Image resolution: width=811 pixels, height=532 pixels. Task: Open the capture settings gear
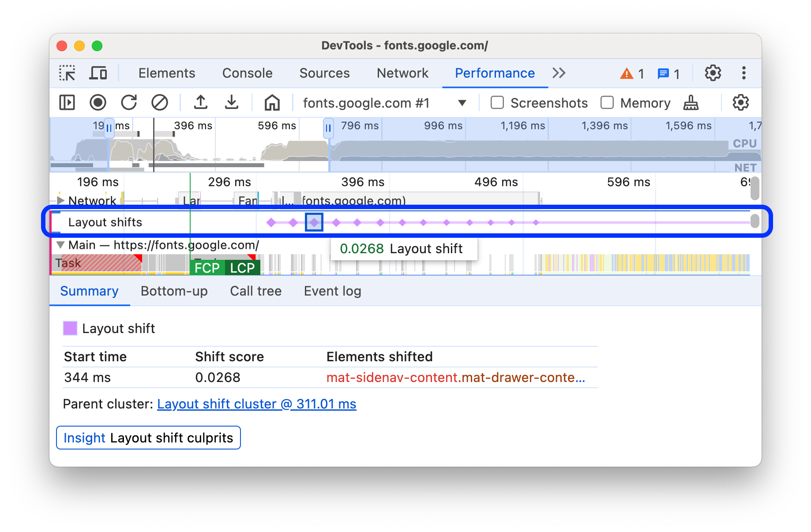click(x=740, y=103)
